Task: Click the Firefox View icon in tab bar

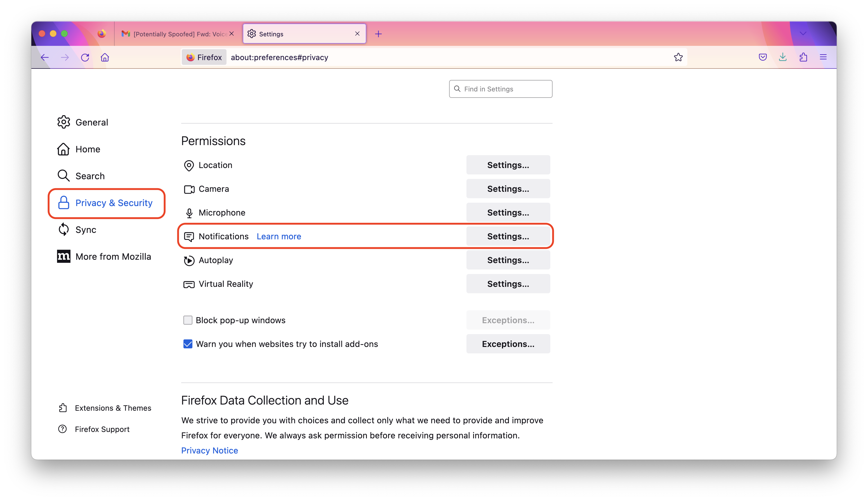Action: tap(102, 34)
